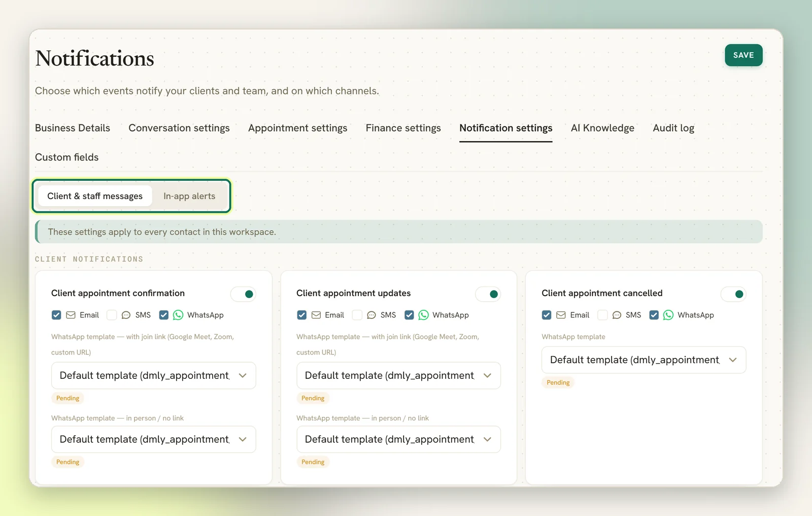Click Pending badge in cancelled card
Viewport: 812px width, 516px height.
click(x=558, y=382)
